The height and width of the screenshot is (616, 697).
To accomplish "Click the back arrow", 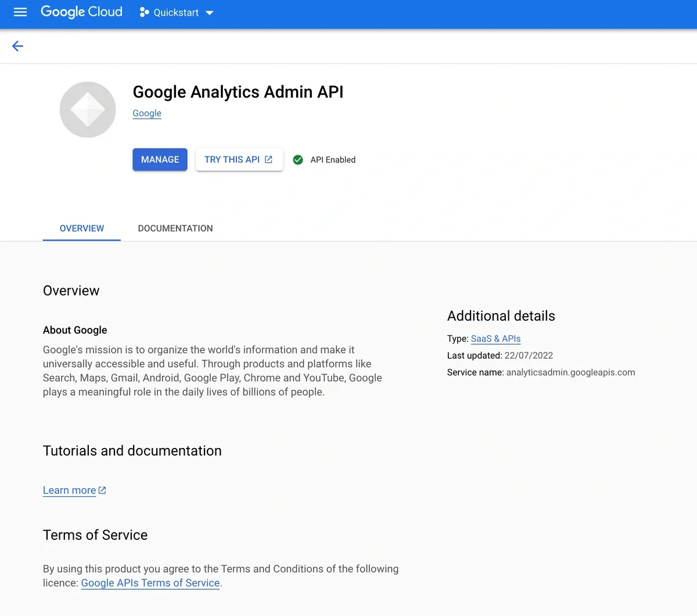I will pyautogui.click(x=17, y=46).
